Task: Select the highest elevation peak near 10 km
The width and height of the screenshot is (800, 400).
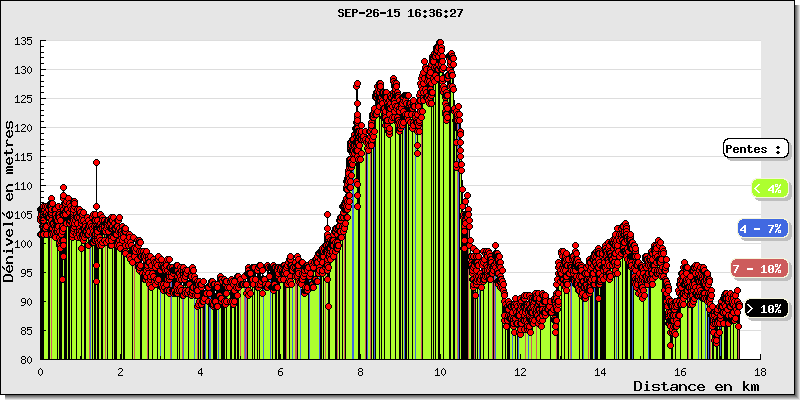Action: (440, 43)
